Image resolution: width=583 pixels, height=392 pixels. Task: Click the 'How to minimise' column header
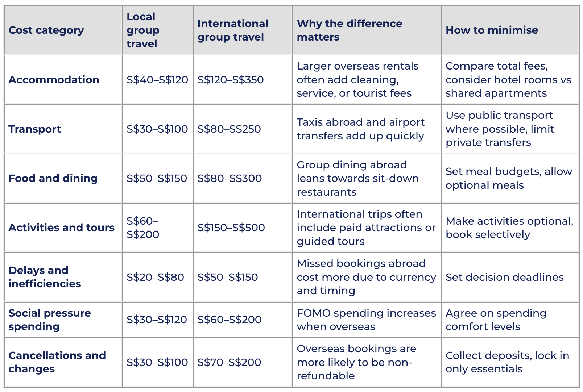pyautogui.click(x=510, y=30)
